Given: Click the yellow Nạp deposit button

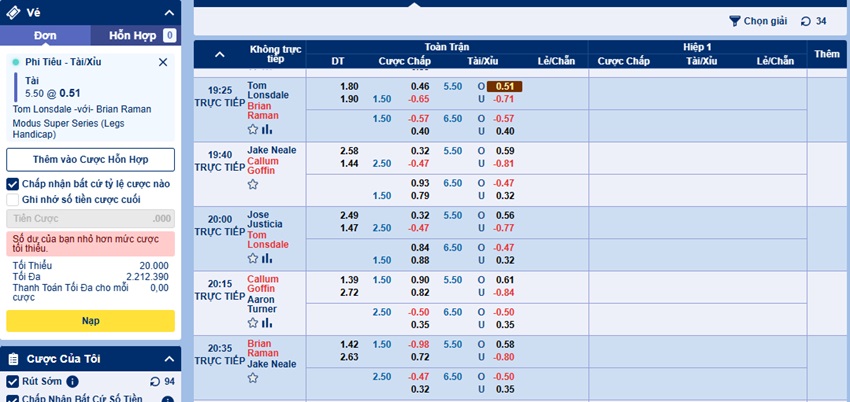Looking at the screenshot, I should (91, 321).
